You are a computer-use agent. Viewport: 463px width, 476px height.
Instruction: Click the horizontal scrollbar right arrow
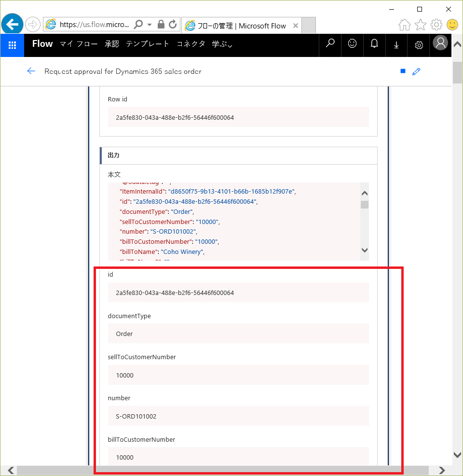tap(442, 471)
